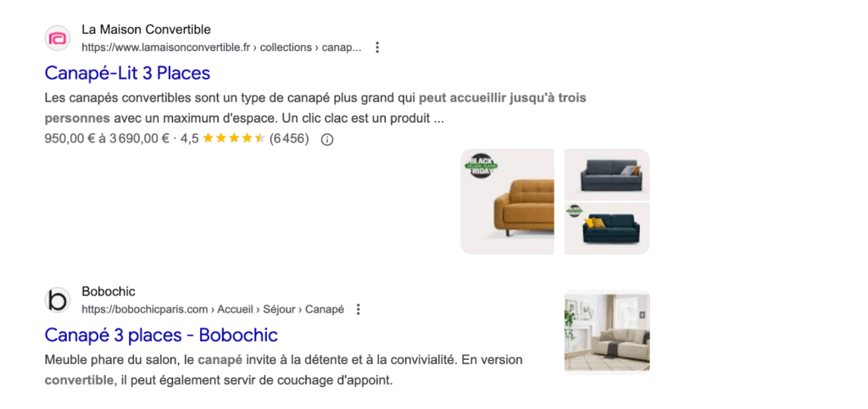Open the grey sofa thumbnail image
The height and width of the screenshot is (409, 868).
[607, 174]
